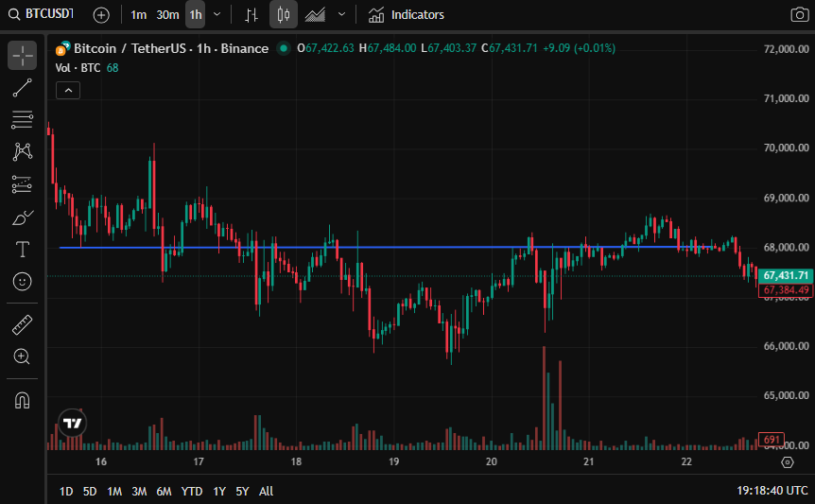The height and width of the screenshot is (504, 815).
Task: Open the forecasting and measurement tools
Action: (x=23, y=184)
